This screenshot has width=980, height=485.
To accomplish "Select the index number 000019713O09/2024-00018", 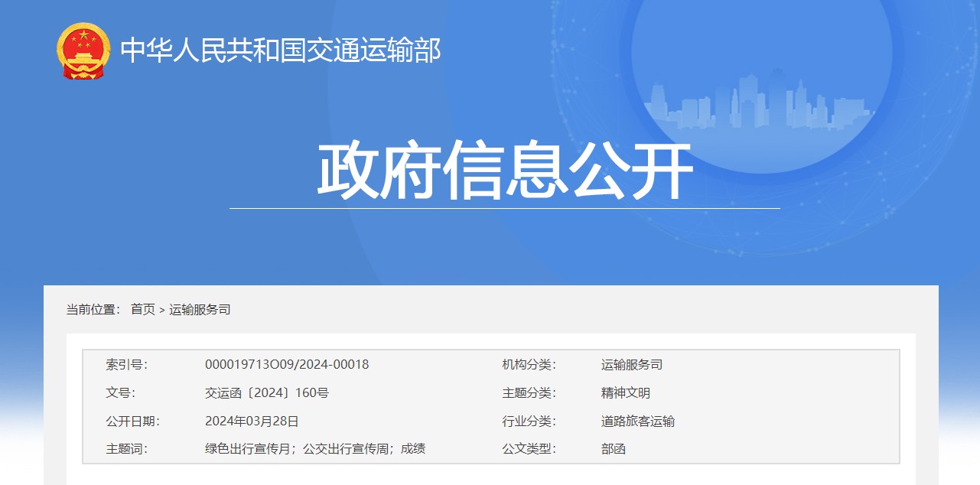I will 287,364.
